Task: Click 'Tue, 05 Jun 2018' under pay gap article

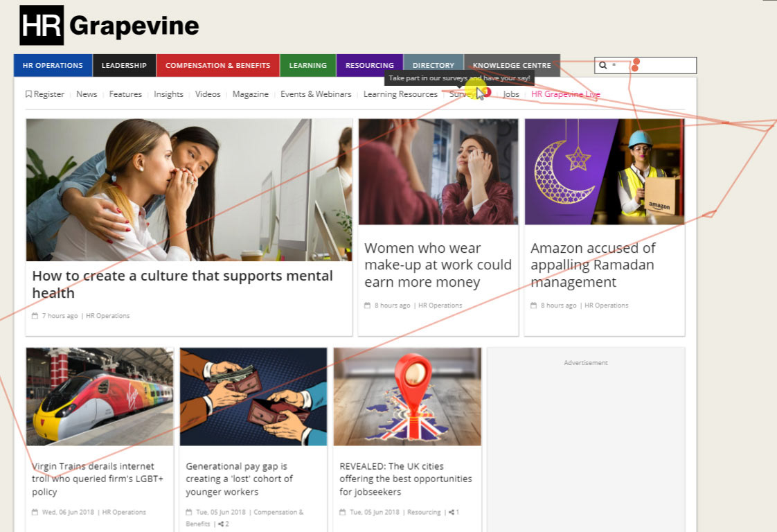Action: [221, 512]
